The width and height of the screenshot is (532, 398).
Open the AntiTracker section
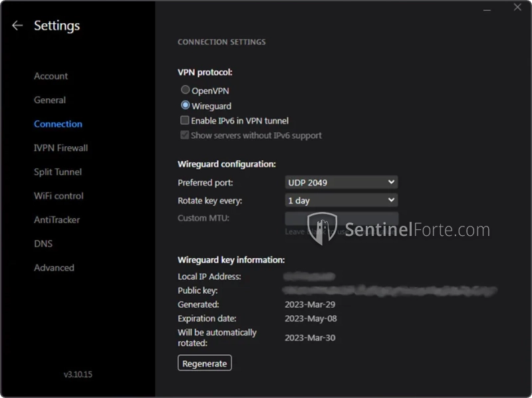[57, 220]
